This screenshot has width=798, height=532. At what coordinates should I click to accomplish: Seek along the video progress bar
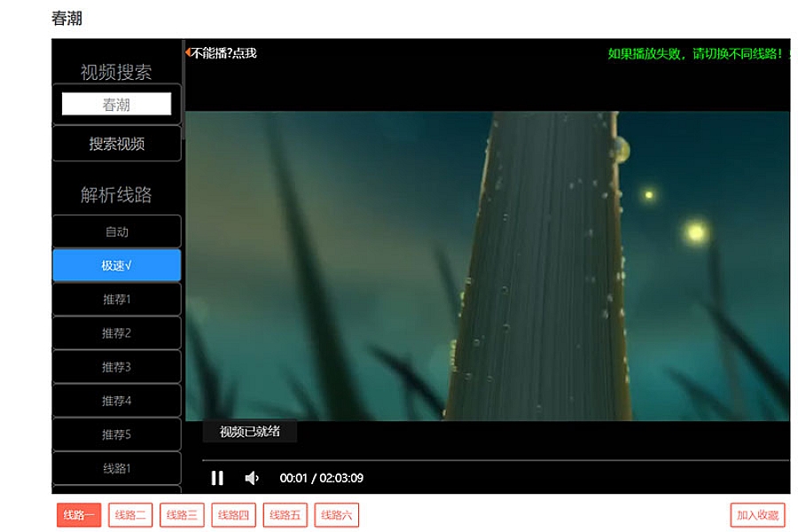(x=495, y=460)
